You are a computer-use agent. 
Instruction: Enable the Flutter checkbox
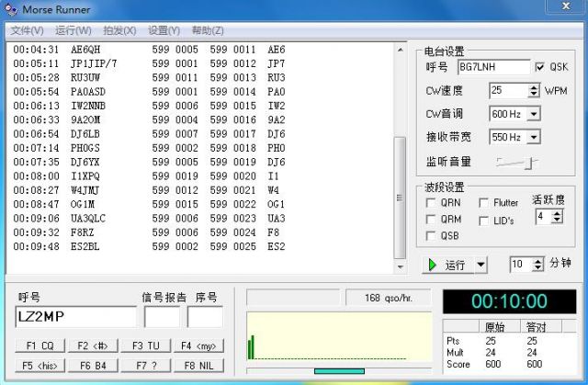[x=484, y=203]
